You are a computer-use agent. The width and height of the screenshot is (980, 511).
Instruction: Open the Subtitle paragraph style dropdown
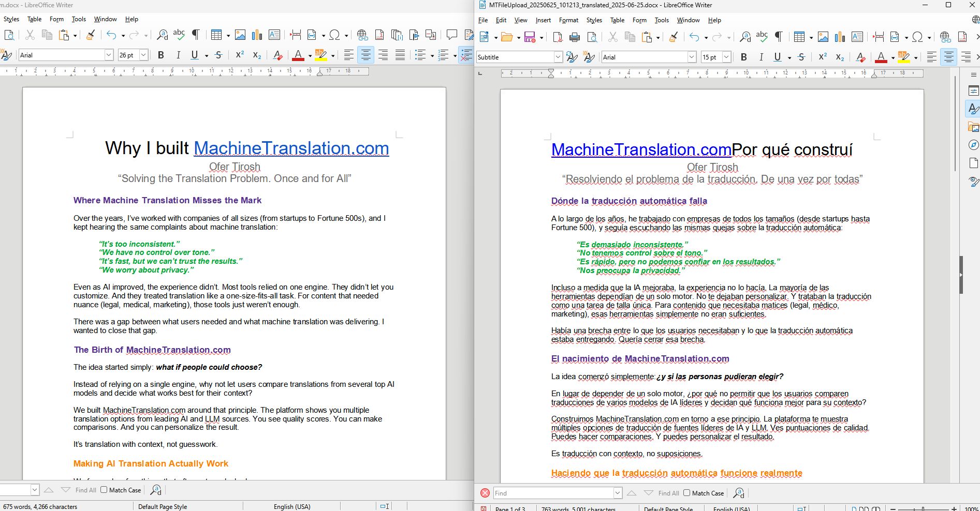558,57
